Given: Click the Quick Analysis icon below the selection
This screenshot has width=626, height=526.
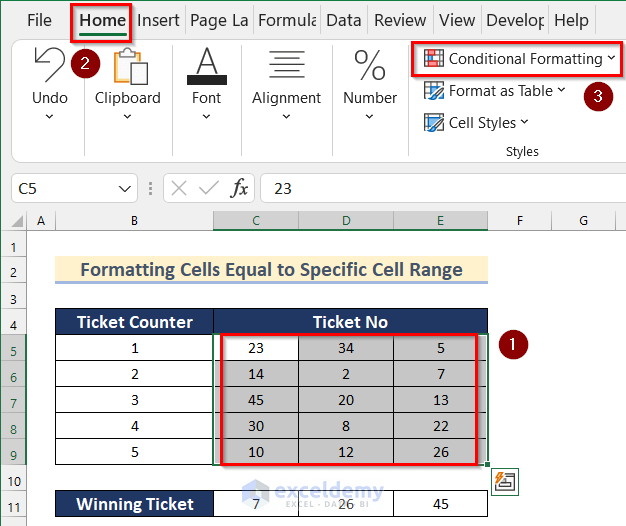Looking at the screenshot, I should point(503,482).
